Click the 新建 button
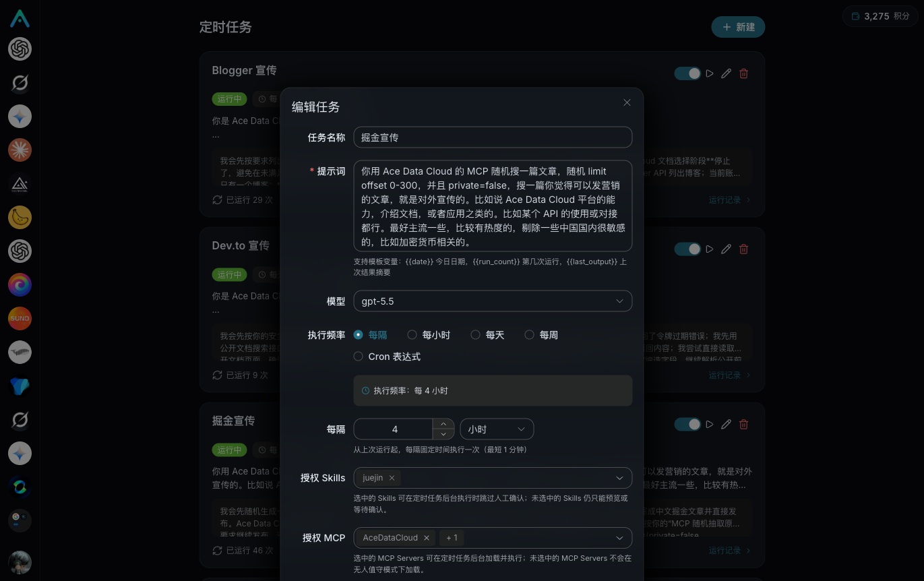Image resolution: width=924 pixels, height=581 pixels. pyautogui.click(x=738, y=27)
